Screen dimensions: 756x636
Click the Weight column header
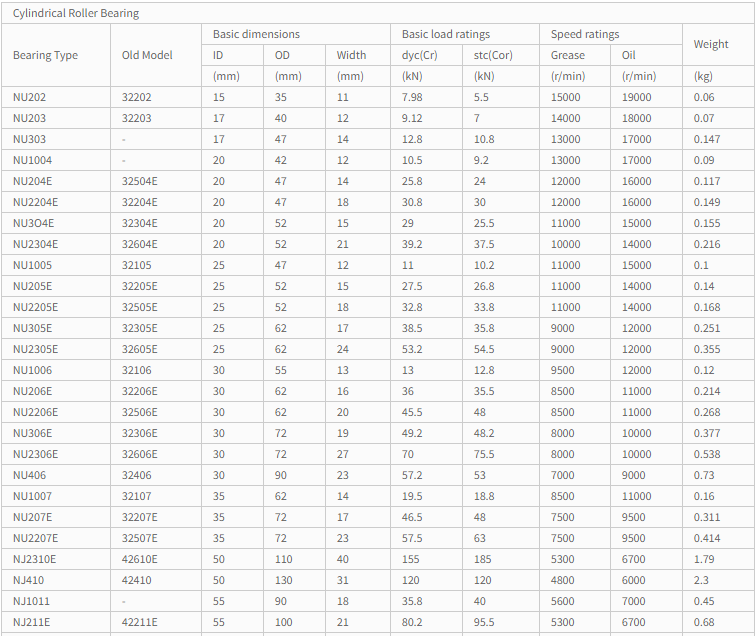click(711, 44)
